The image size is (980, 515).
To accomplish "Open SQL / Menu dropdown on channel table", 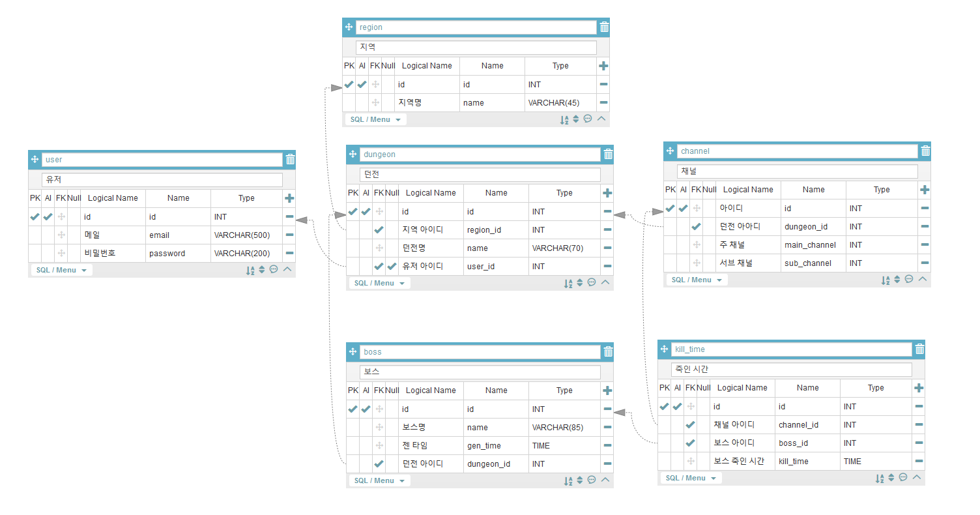I will click(697, 280).
